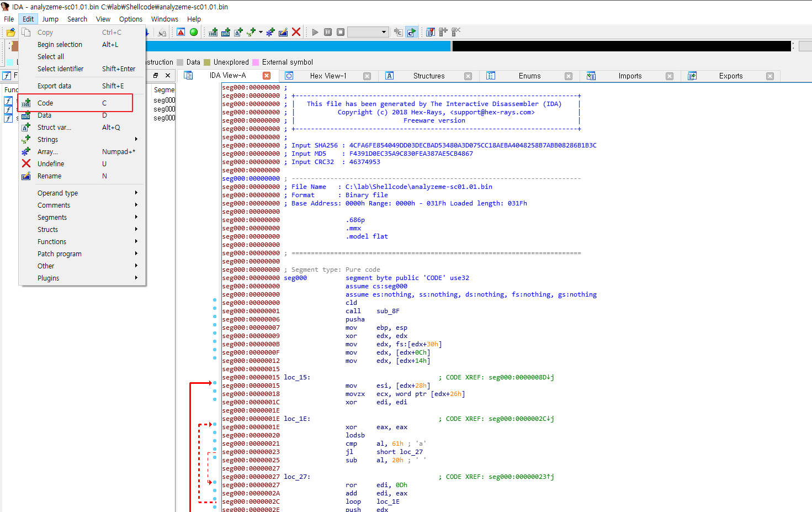
Task: Click the green circle toolbar icon
Action: (194, 32)
